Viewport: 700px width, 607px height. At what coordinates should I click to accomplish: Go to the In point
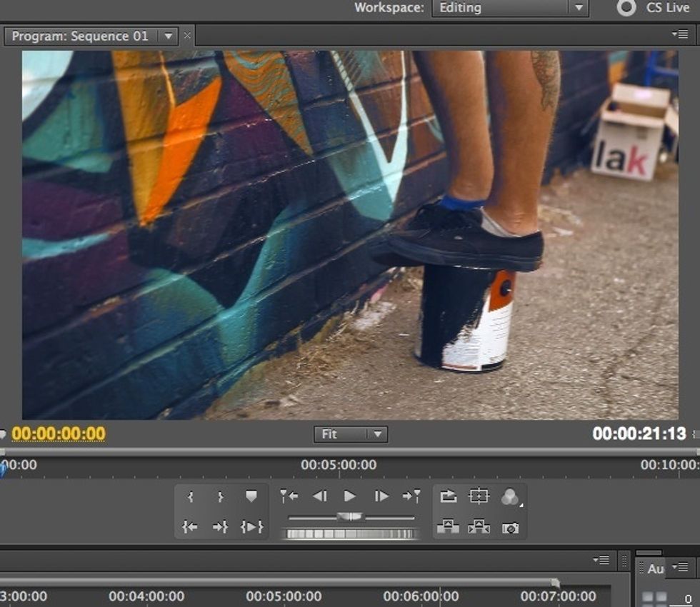190,526
